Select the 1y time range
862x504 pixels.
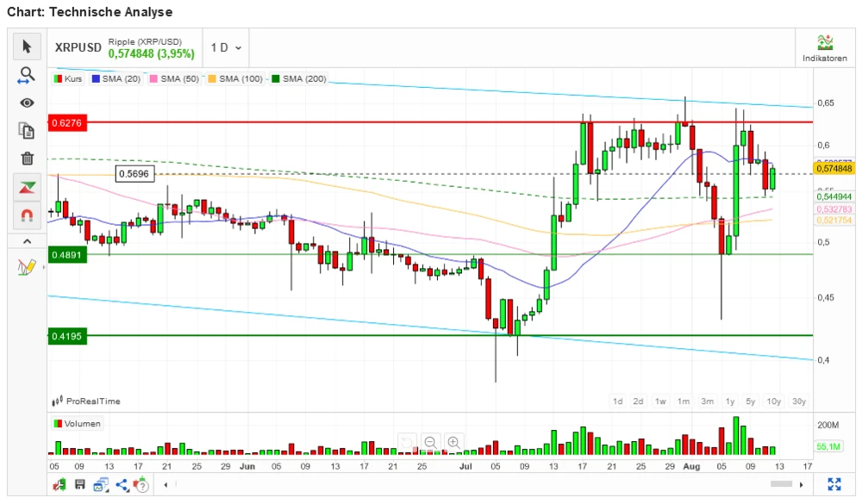(730, 401)
